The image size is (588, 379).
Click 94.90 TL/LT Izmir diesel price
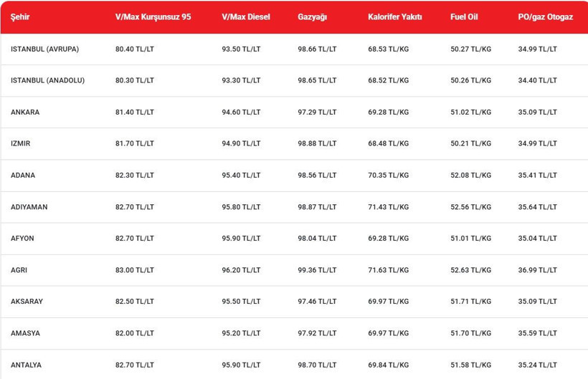241,143
